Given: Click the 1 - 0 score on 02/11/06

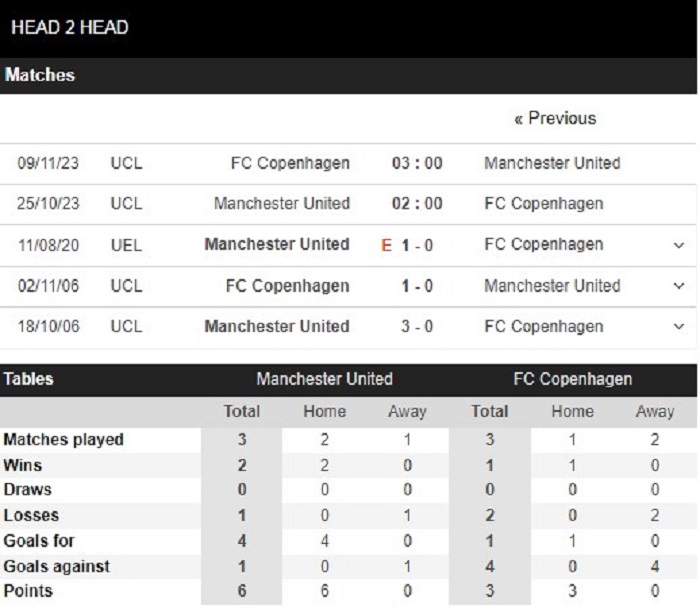Looking at the screenshot, I should coord(417,286).
